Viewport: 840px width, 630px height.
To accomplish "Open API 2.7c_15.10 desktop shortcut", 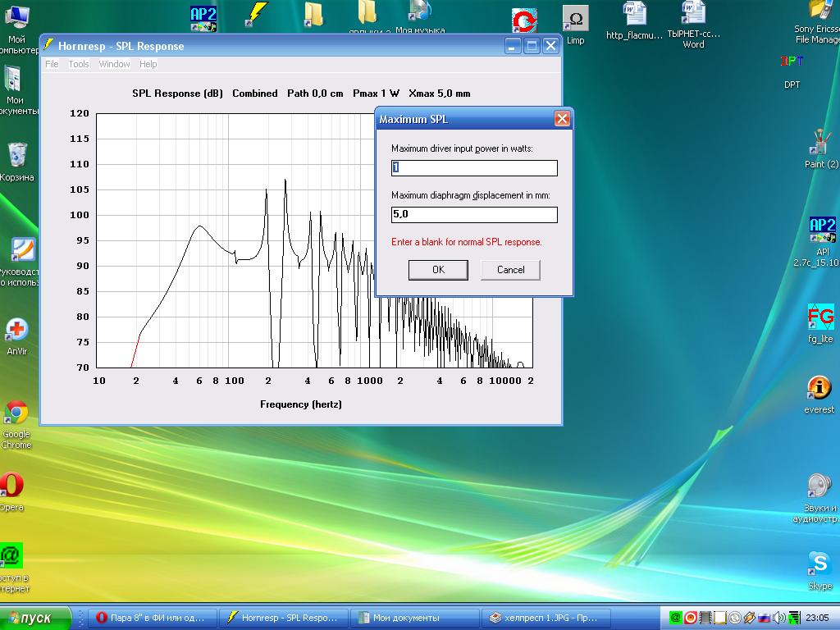I will click(x=819, y=242).
